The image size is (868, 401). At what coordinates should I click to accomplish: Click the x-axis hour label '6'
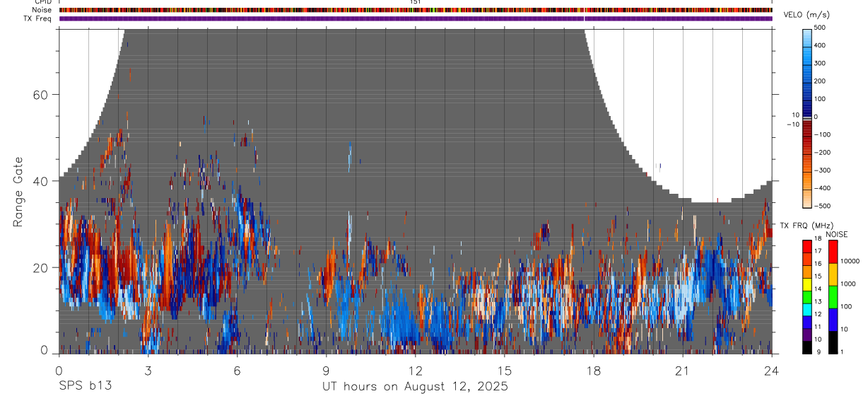(x=237, y=371)
